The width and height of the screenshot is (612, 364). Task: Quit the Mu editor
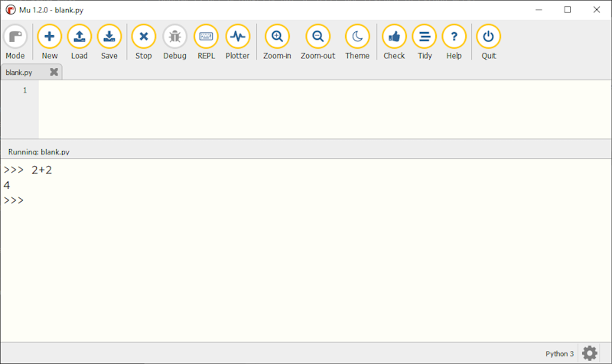pyautogui.click(x=488, y=42)
